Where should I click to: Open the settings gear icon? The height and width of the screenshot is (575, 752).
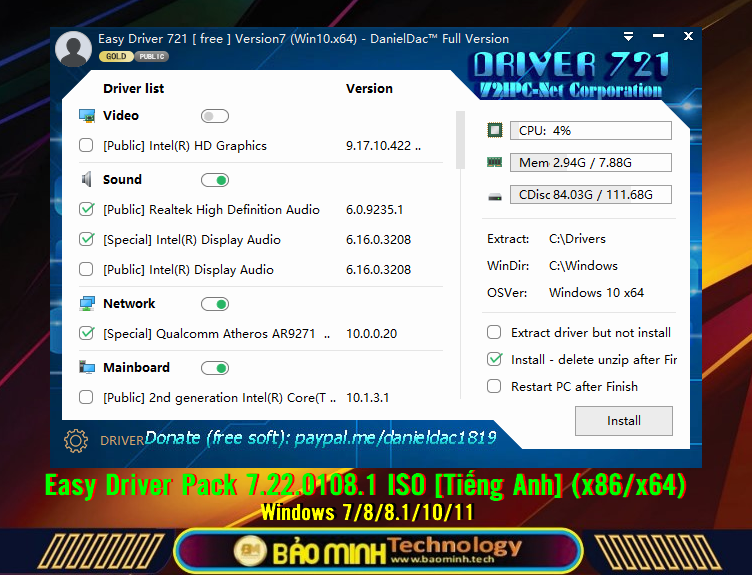tap(76, 440)
